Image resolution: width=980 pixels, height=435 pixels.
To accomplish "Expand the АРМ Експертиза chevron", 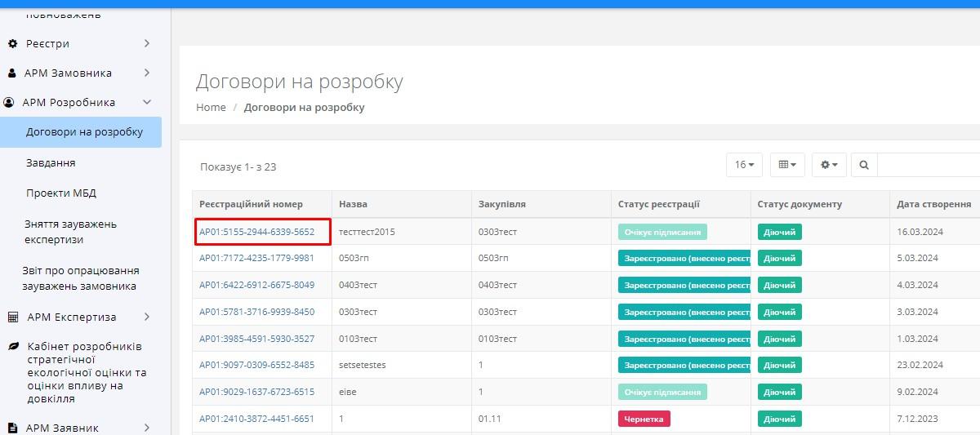I will pos(147,317).
